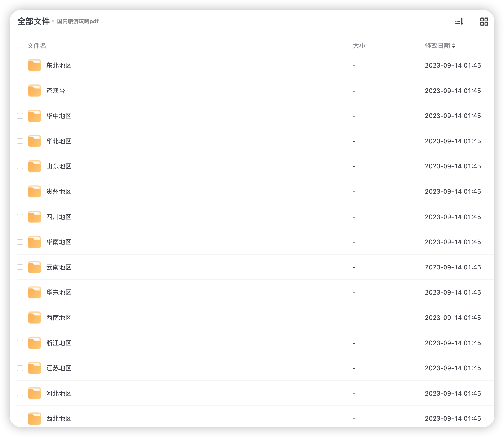Open the sort order icon
The height and width of the screenshot is (437, 504).
459,21
